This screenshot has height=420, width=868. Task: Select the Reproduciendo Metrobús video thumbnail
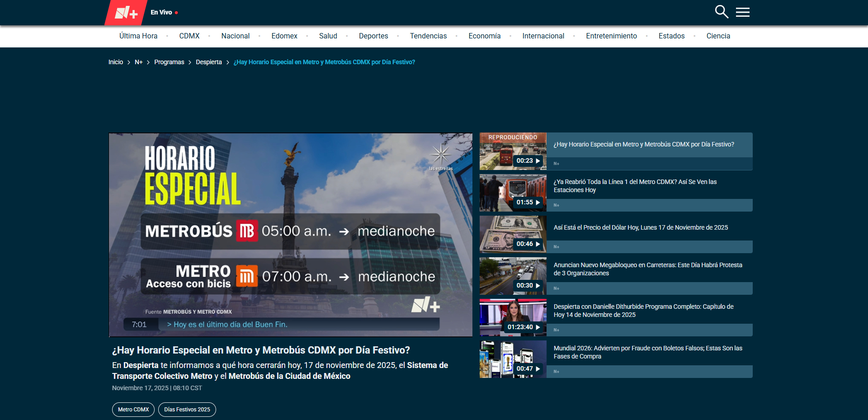tap(513, 151)
